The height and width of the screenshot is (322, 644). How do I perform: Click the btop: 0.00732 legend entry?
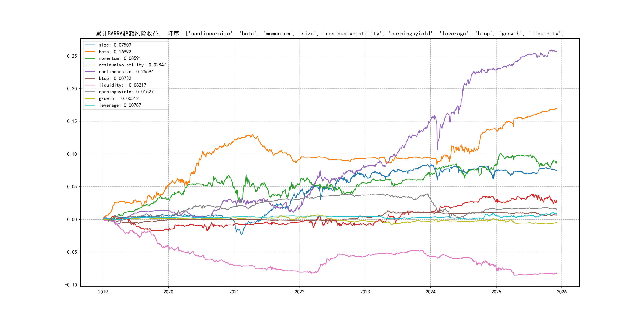pyautogui.click(x=115, y=79)
